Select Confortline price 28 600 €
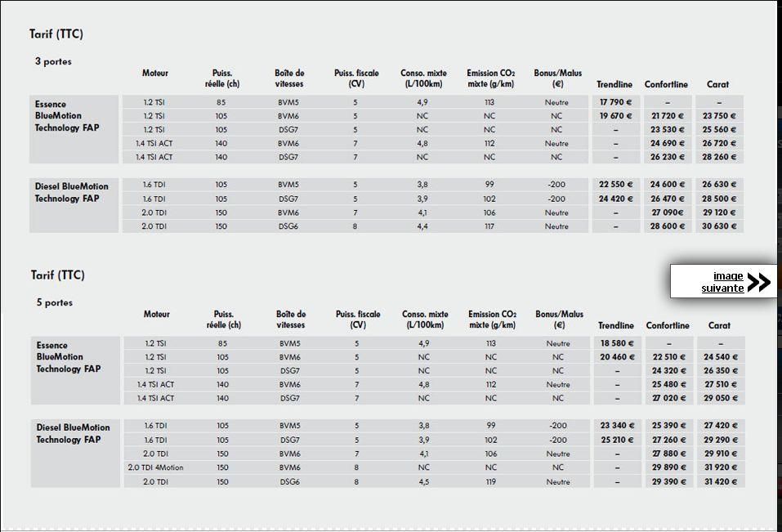The width and height of the screenshot is (782, 532). [x=668, y=226]
